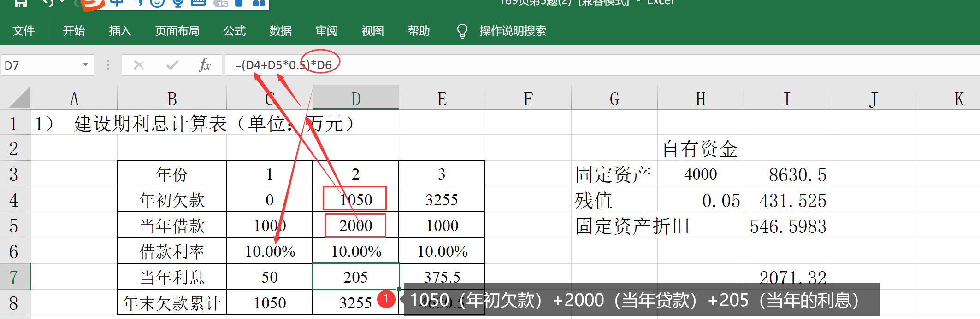Image resolution: width=980 pixels, height=319 pixels.
Task: Select column G header
Action: point(614,98)
